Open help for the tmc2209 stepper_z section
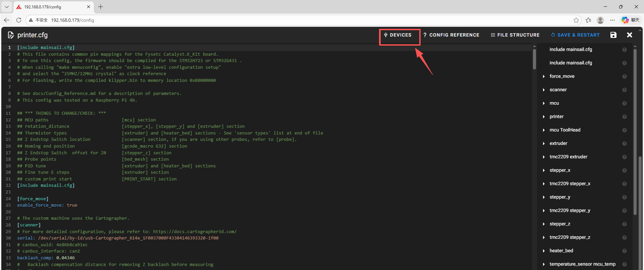The image size is (644, 270). (x=625, y=237)
